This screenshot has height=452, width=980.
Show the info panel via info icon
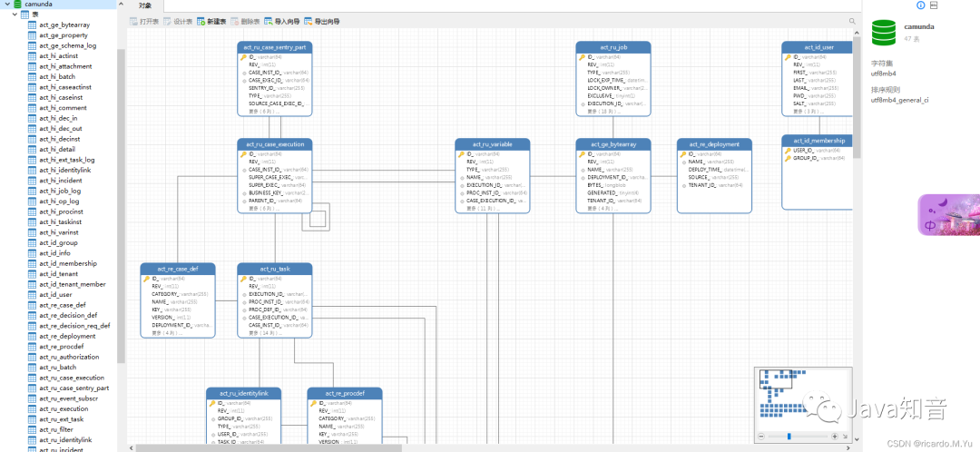tap(922, 5)
